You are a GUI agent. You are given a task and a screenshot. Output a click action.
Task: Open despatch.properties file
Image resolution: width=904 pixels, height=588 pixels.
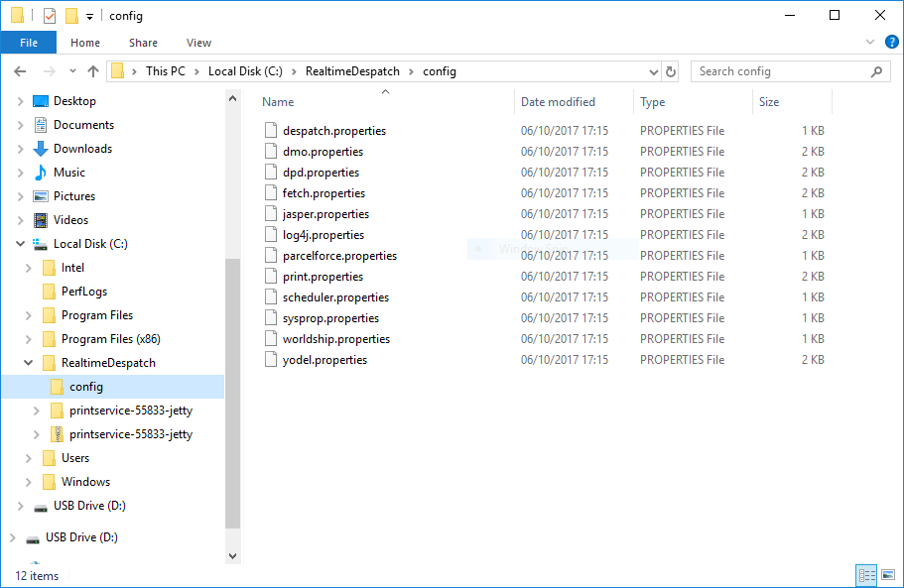pos(331,130)
